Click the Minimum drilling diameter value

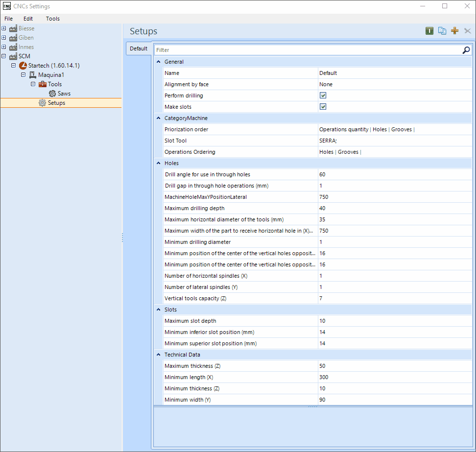click(x=395, y=242)
